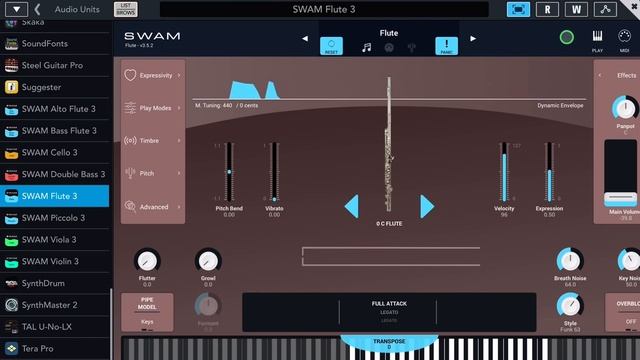Click the SWAM Bass Flute 3 icon

pos(11,131)
